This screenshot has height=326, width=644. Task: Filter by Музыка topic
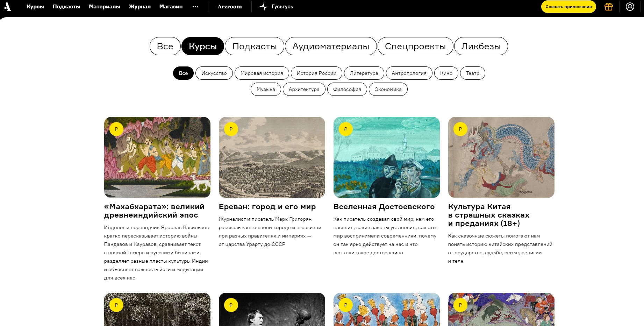click(x=266, y=89)
